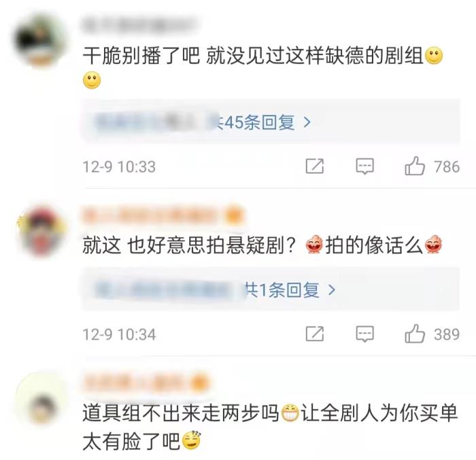Viewport: 476px width, 460px height.
Task: Open reply bubble on the 10:33 comment
Action: click(364, 166)
